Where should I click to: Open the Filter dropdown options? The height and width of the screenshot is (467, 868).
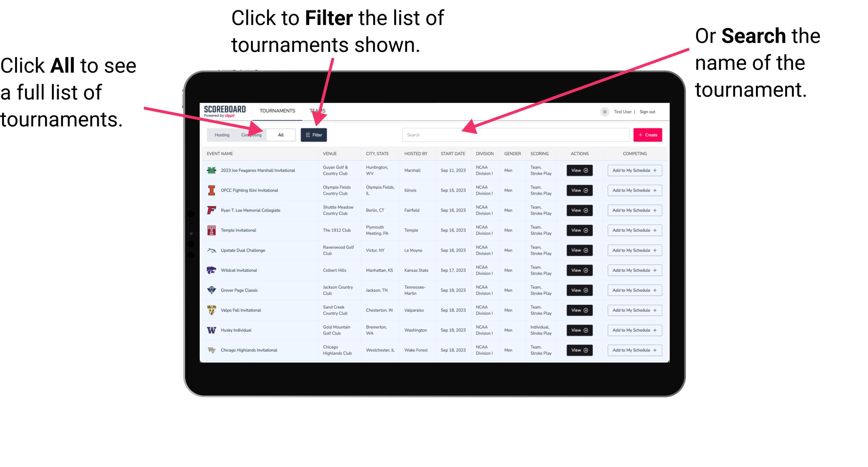coord(314,134)
